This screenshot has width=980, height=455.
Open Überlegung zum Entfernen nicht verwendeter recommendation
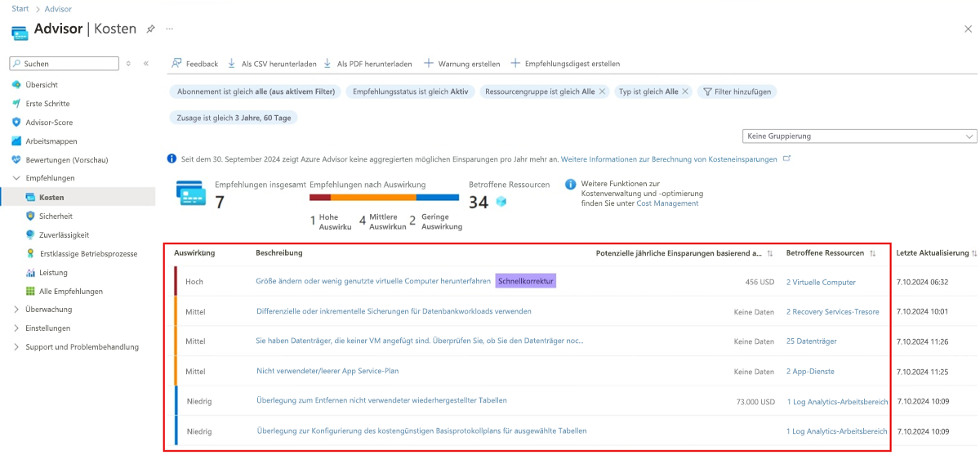381,400
